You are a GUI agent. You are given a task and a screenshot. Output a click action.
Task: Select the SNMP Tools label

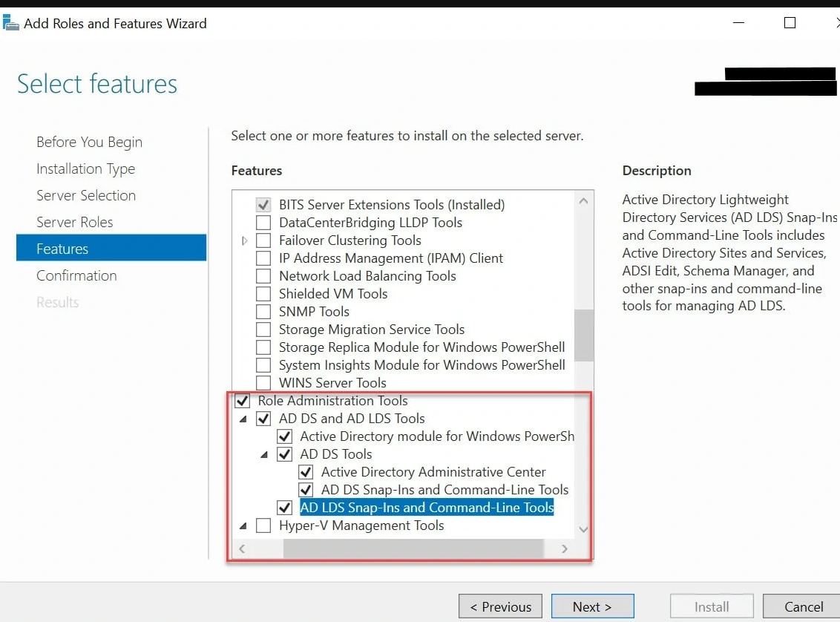[314, 311]
